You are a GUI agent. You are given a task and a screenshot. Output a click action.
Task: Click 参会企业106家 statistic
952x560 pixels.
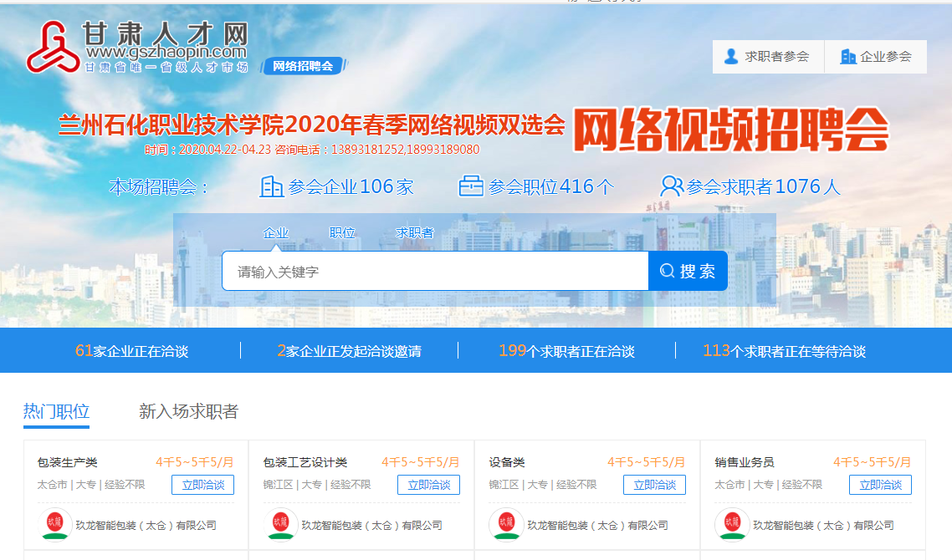(337, 186)
